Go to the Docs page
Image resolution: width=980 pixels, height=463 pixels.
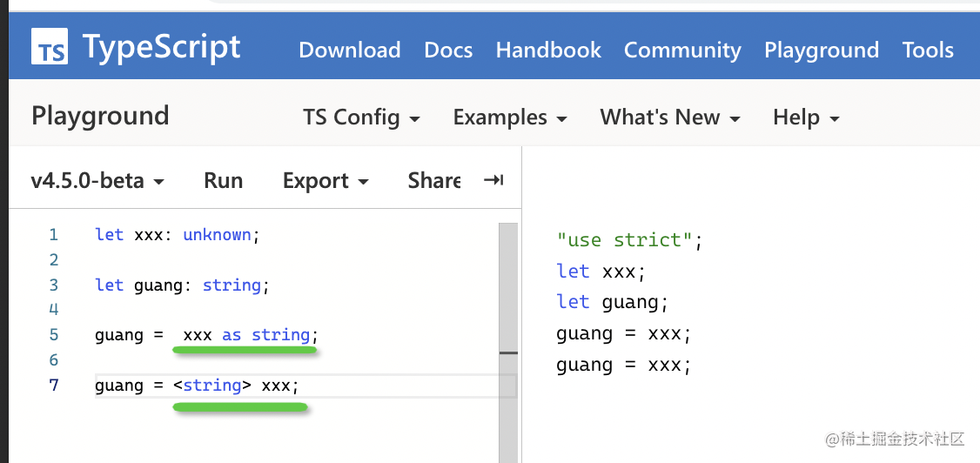click(x=448, y=50)
